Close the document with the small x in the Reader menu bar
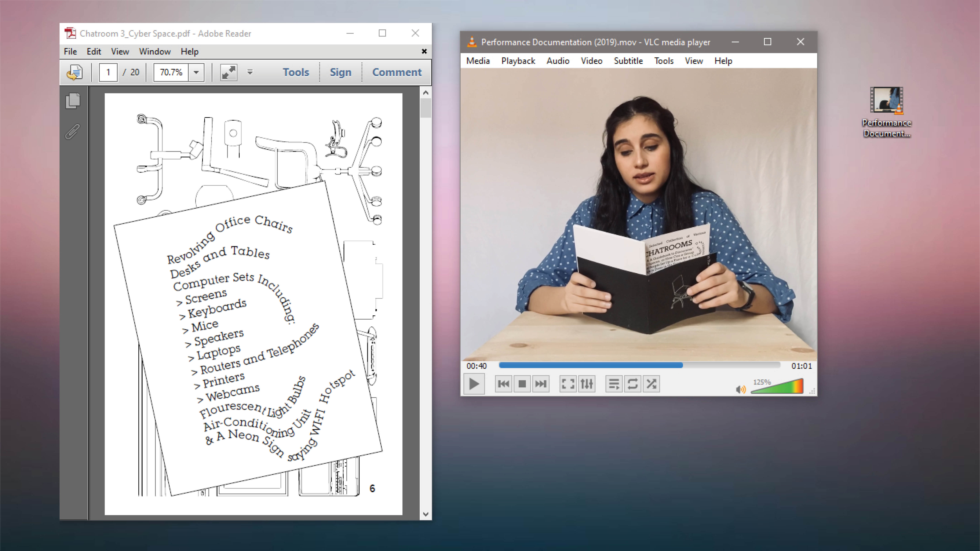Image resolution: width=980 pixels, height=551 pixels. (x=424, y=51)
